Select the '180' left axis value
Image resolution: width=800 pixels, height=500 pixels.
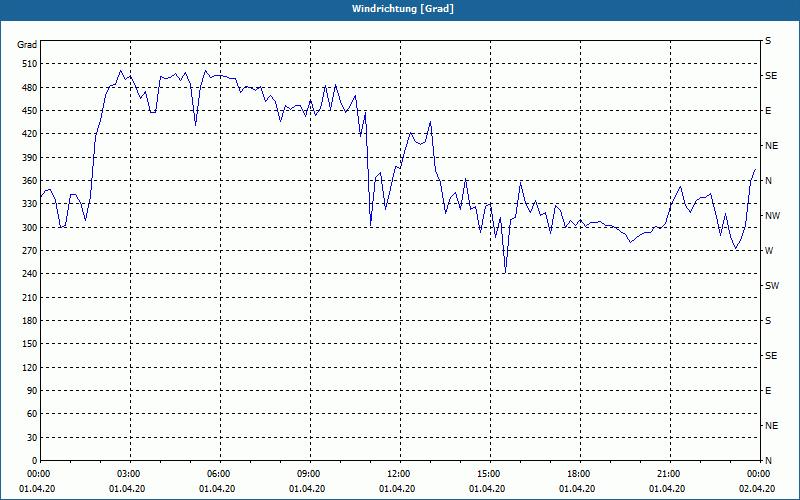pyautogui.click(x=30, y=320)
